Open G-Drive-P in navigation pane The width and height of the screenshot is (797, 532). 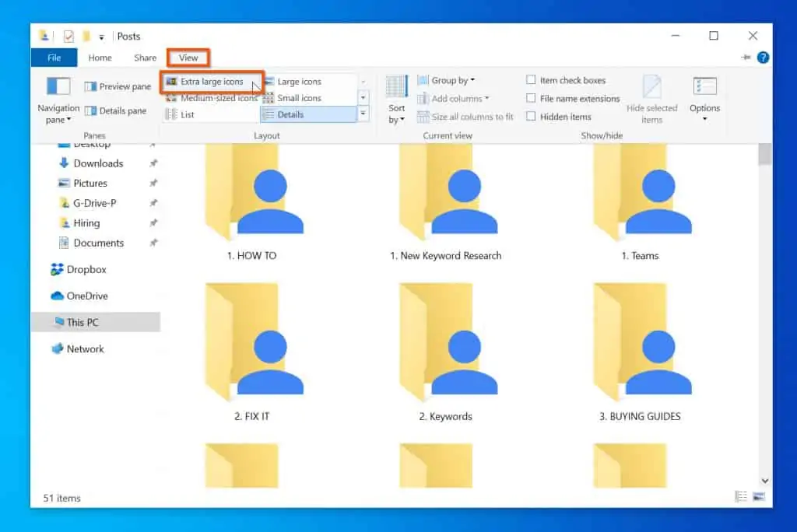tap(94, 203)
